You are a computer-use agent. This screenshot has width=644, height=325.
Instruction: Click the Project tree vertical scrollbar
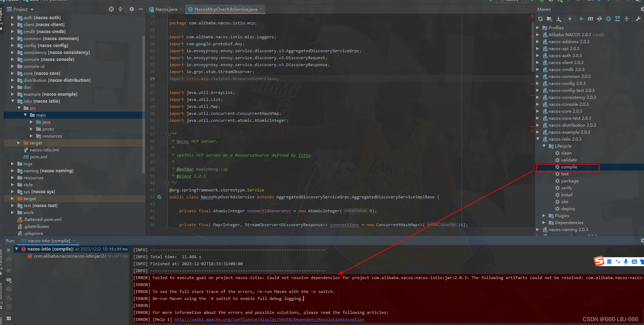point(144,104)
